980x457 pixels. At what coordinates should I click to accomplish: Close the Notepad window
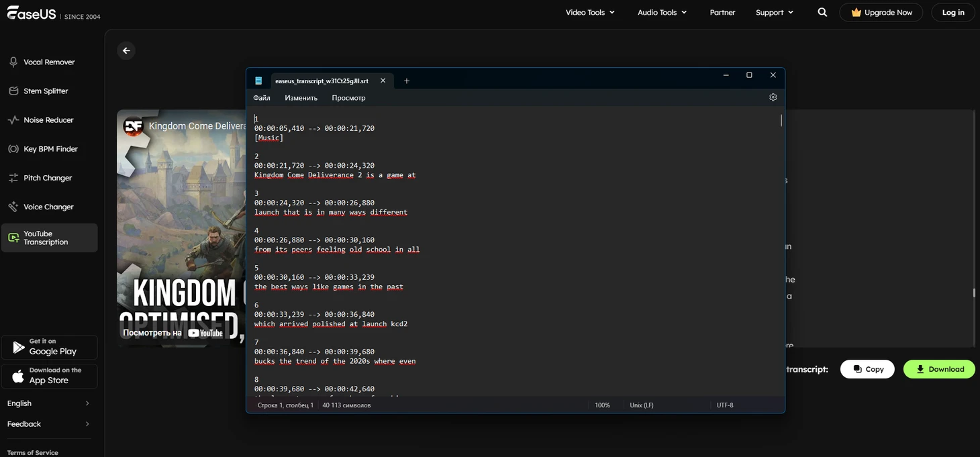pyautogui.click(x=773, y=75)
